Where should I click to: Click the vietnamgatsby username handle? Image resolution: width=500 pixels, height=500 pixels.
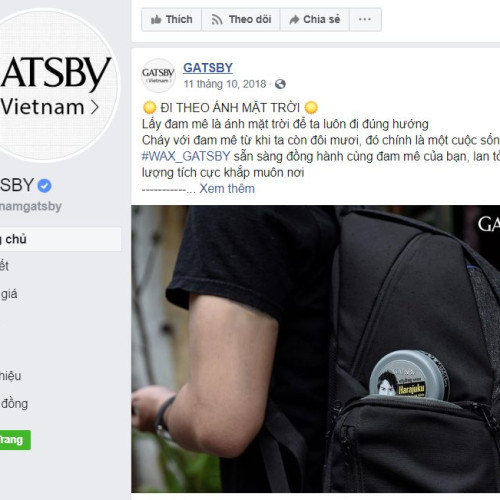pos(31,206)
